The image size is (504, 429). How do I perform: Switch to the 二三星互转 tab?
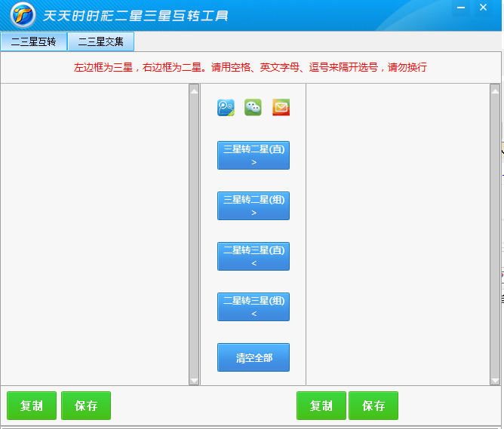pyautogui.click(x=34, y=41)
